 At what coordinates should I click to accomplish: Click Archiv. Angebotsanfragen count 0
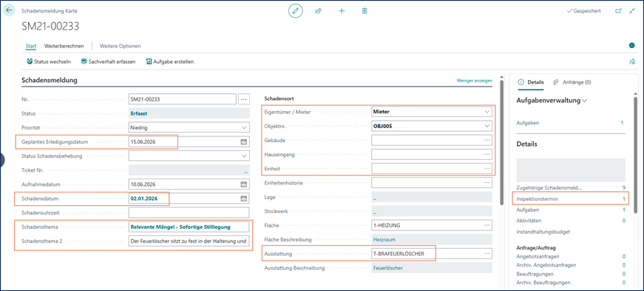click(624, 265)
